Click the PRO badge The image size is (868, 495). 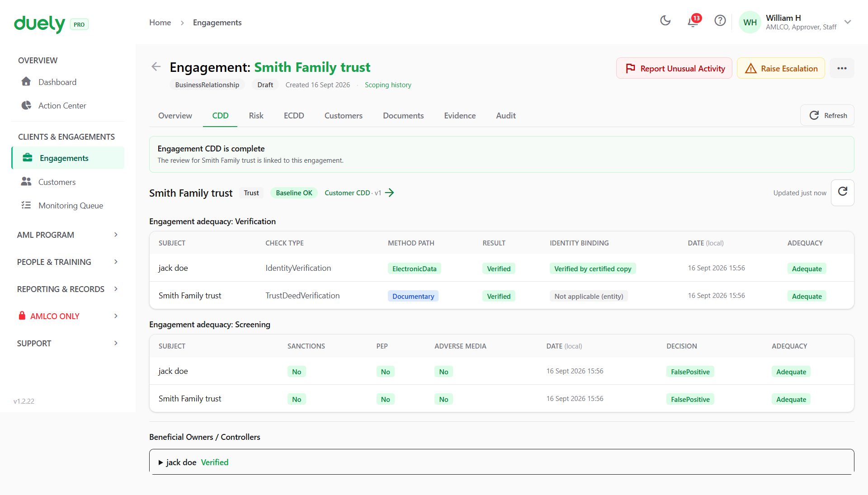coord(79,24)
